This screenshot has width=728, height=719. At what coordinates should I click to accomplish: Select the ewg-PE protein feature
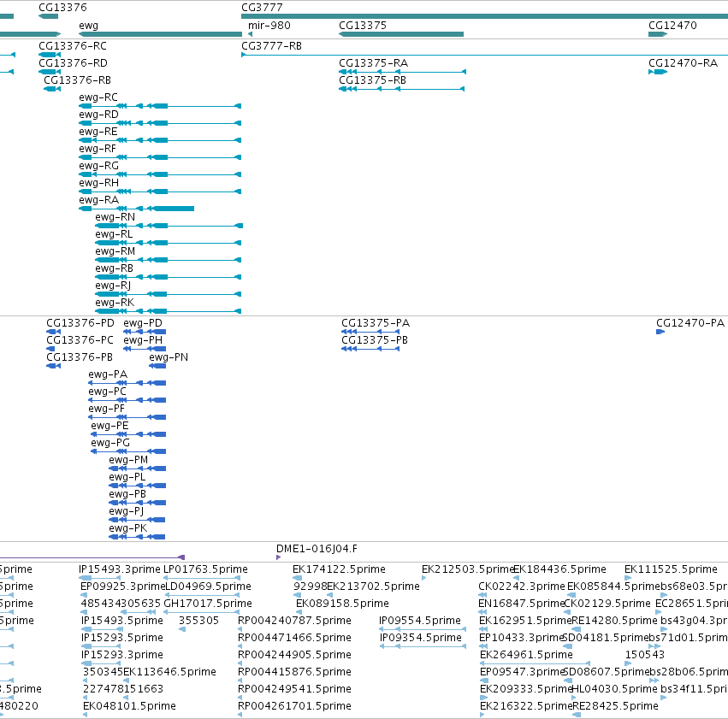[128, 434]
